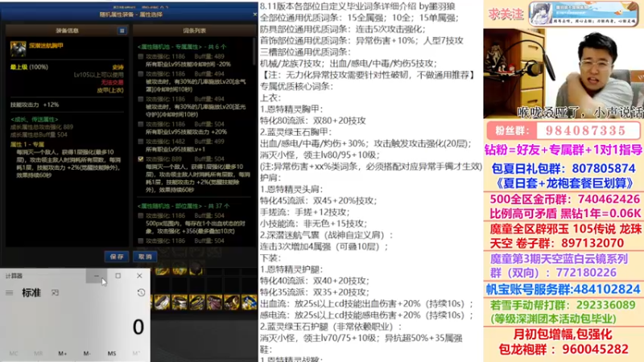Check the 圣光守护 cast-on-hit option

[x=140, y=99]
